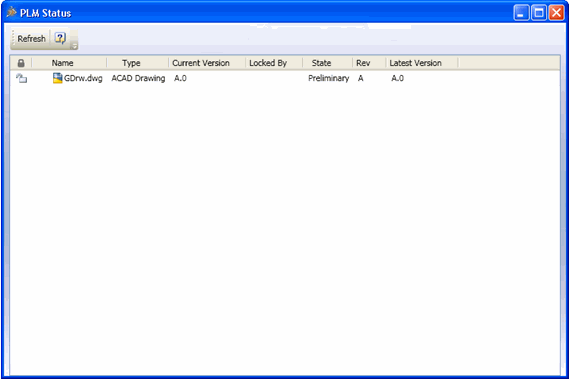Close the PLM Status window
Screen dimensions: 569x379
tap(556, 13)
